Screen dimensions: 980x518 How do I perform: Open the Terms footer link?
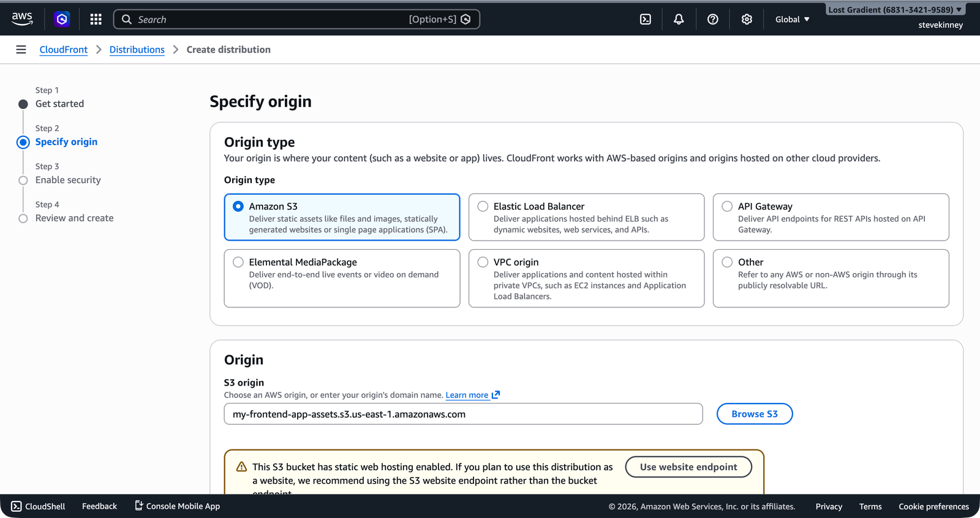(870, 506)
